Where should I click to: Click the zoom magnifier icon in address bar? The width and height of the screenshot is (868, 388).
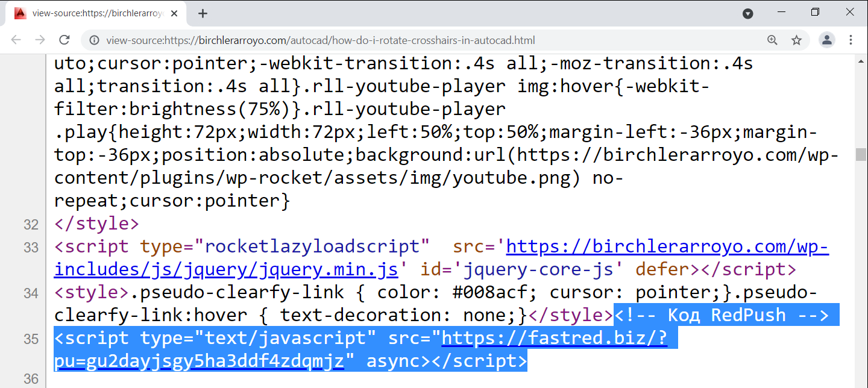click(772, 40)
